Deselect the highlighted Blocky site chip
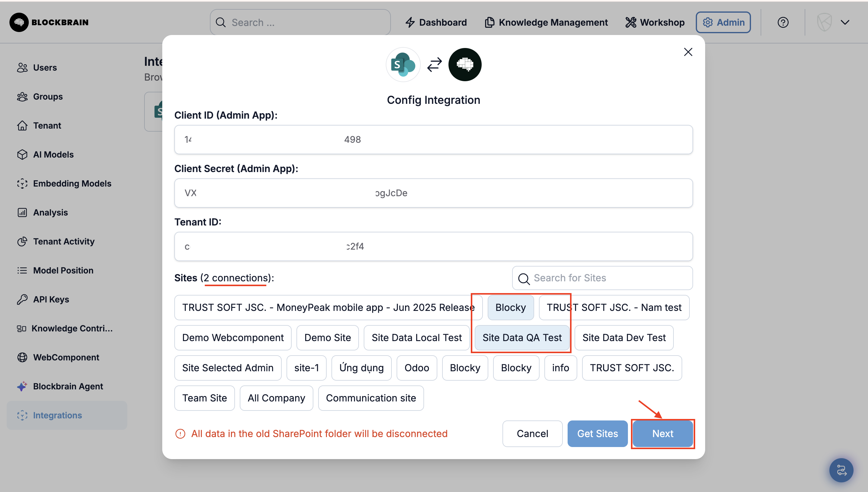868x492 pixels. pyautogui.click(x=511, y=308)
